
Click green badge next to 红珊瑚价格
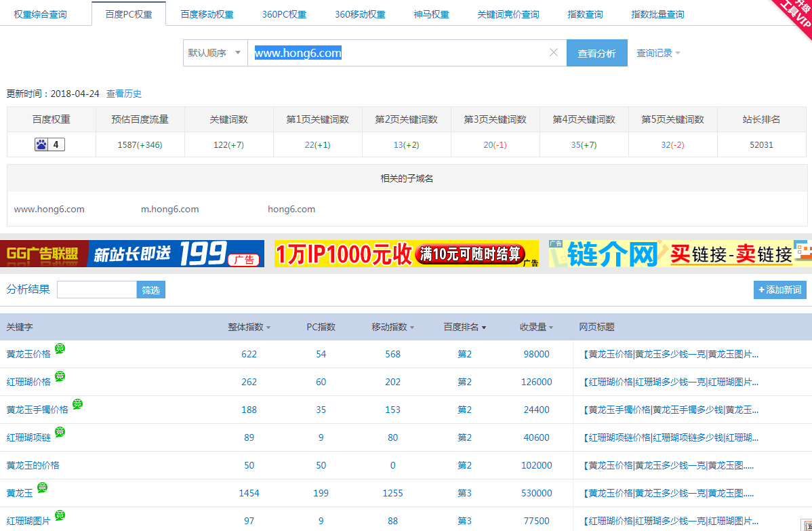click(60, 376)
